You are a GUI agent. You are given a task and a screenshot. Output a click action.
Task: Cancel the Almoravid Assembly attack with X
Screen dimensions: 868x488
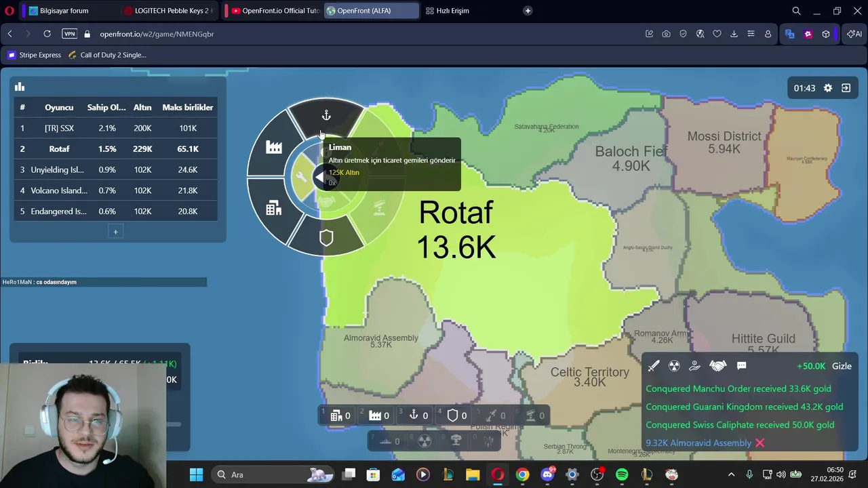[760, 443]
